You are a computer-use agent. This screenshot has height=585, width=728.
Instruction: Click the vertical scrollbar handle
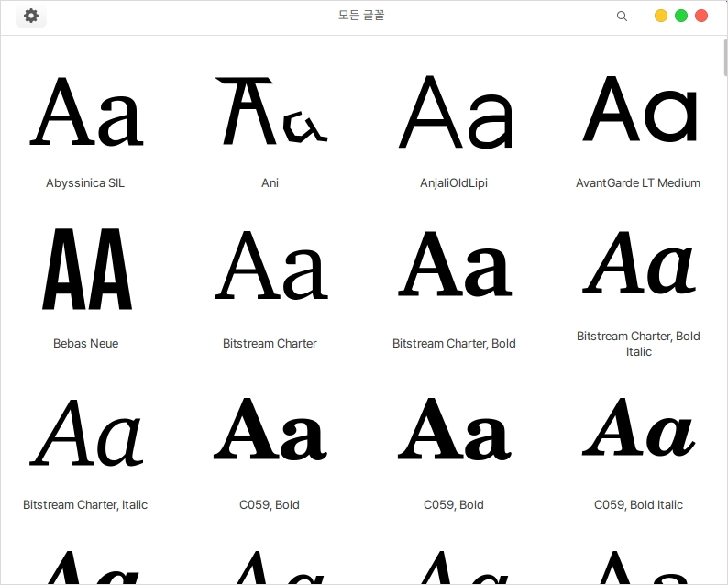tap(725, 58)
